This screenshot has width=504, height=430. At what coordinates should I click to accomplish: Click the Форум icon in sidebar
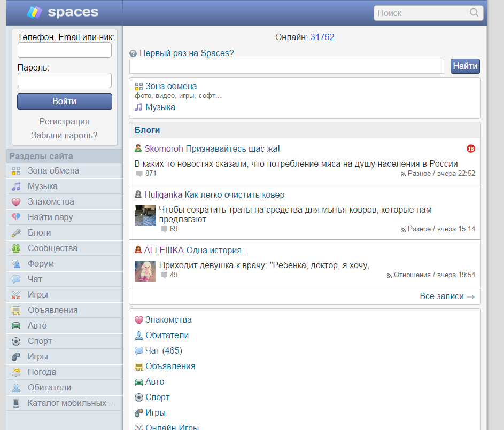pyautogui.click(x=16, y=264)
